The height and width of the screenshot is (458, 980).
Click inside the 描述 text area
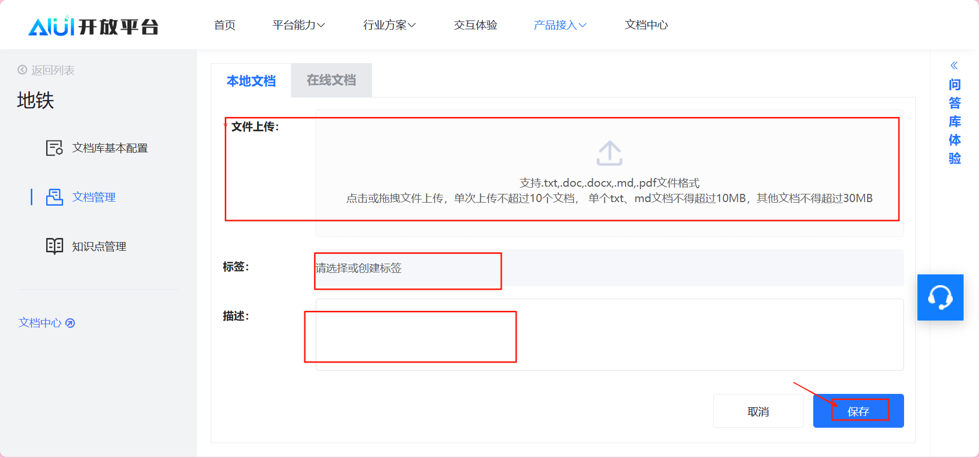[x=609, y=334]
